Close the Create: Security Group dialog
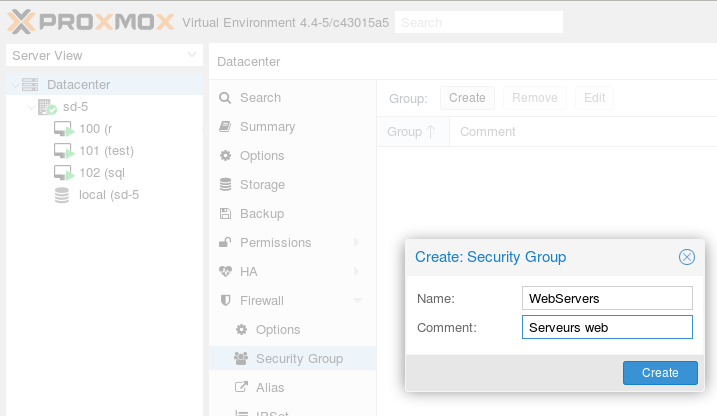Screen dimensions: 717x416 (x=687, y=257)
